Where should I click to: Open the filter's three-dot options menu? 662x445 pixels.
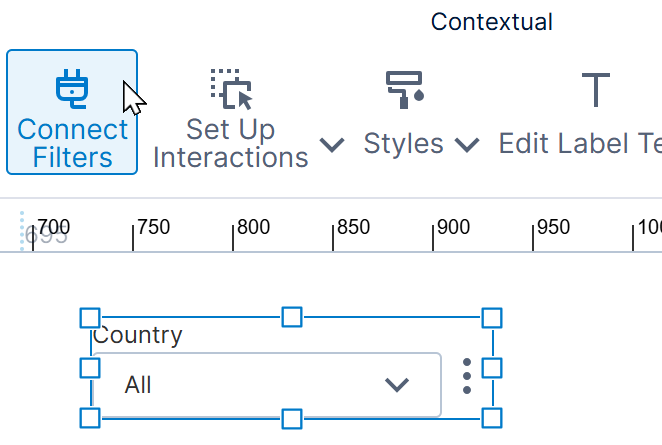pyautogui.click(x=467, y=376)
